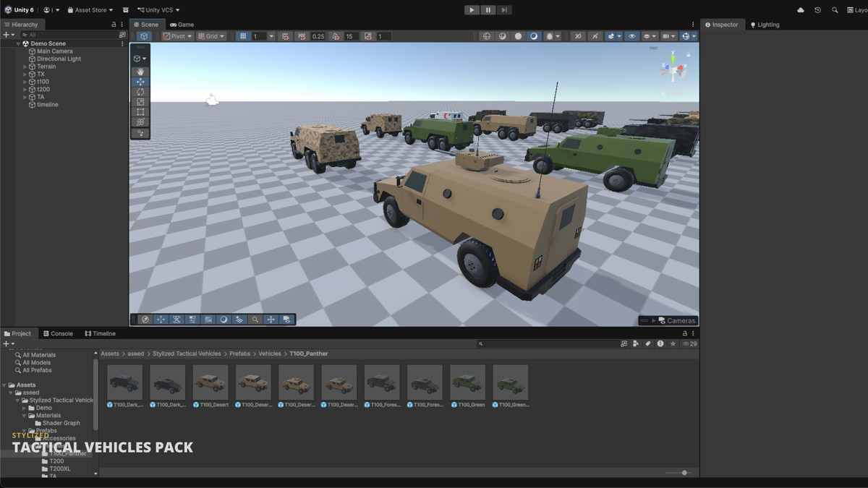Expand the Terrain object in Hierarchy
The width and height of the screenshot is (868, 488).
(25, 67)
